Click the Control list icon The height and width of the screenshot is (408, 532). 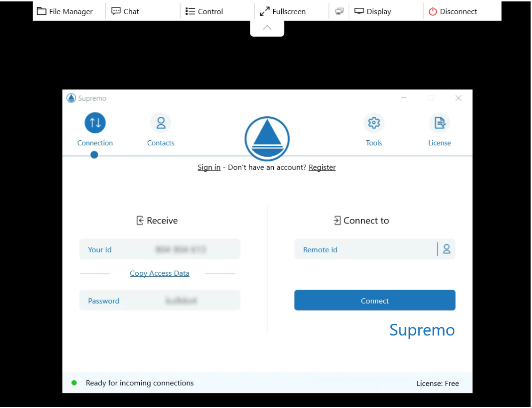point(191,11)
